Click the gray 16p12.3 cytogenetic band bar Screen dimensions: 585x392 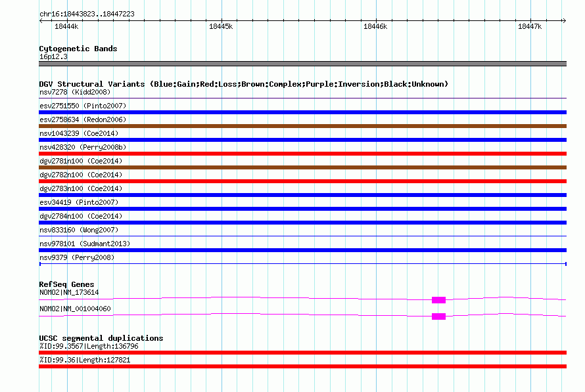tap(302, 64)
